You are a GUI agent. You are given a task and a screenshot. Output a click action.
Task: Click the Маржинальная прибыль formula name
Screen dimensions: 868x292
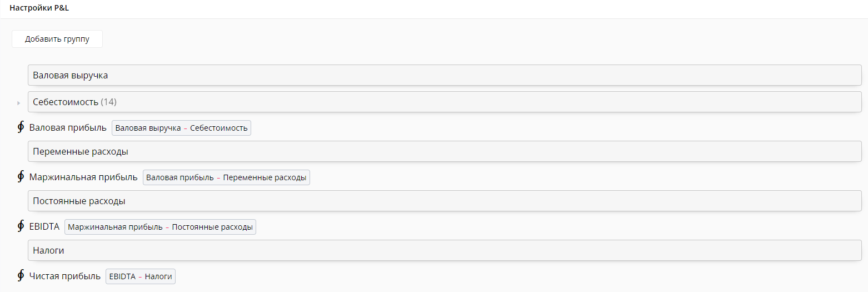click(x=83, y=177)
